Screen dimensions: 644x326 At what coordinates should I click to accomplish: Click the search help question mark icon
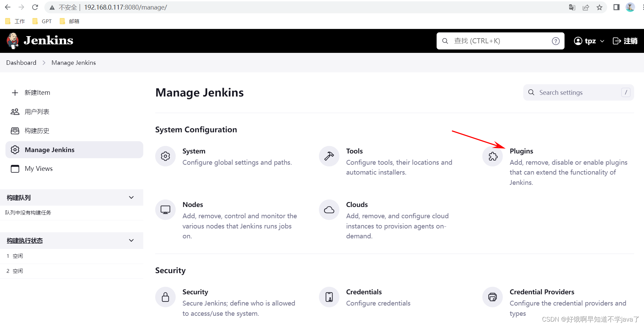click(x=556, y=41)
